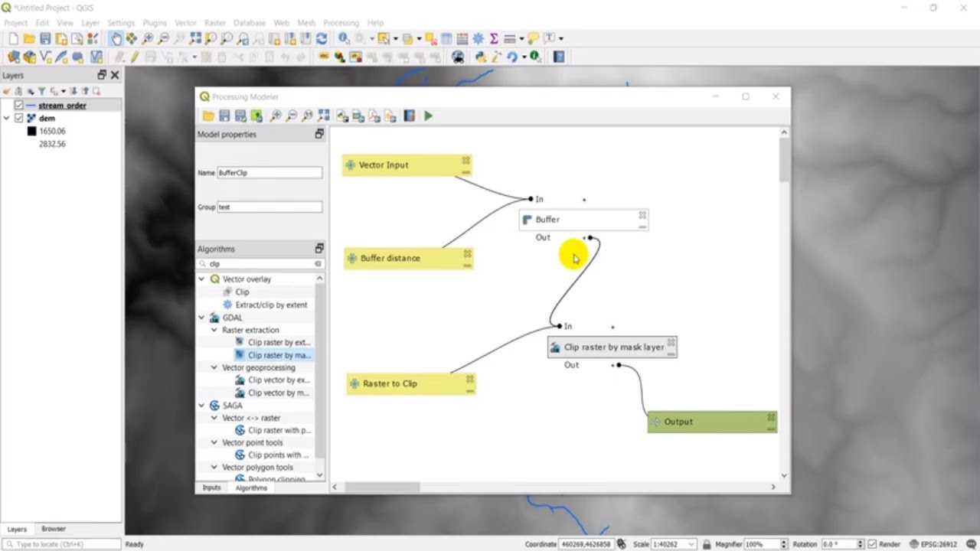Collapse the Vector <-> raster group
This screenshot has height=551, width=980.
click(x=214, y=418)
